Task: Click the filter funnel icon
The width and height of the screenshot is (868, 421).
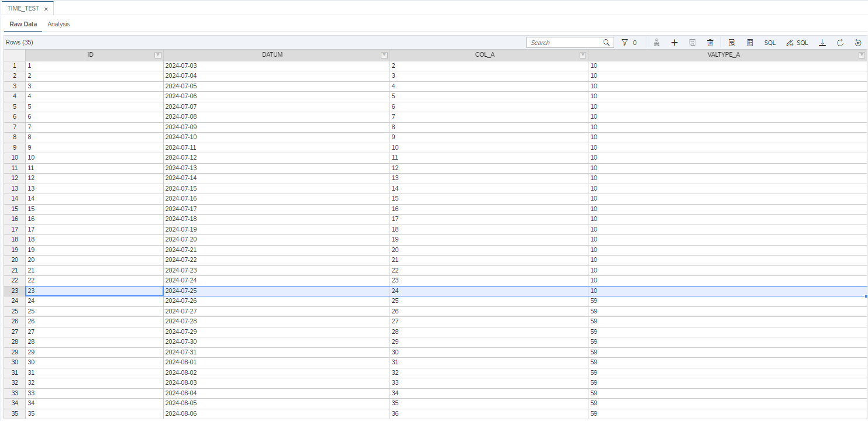Action: point(625,43)
